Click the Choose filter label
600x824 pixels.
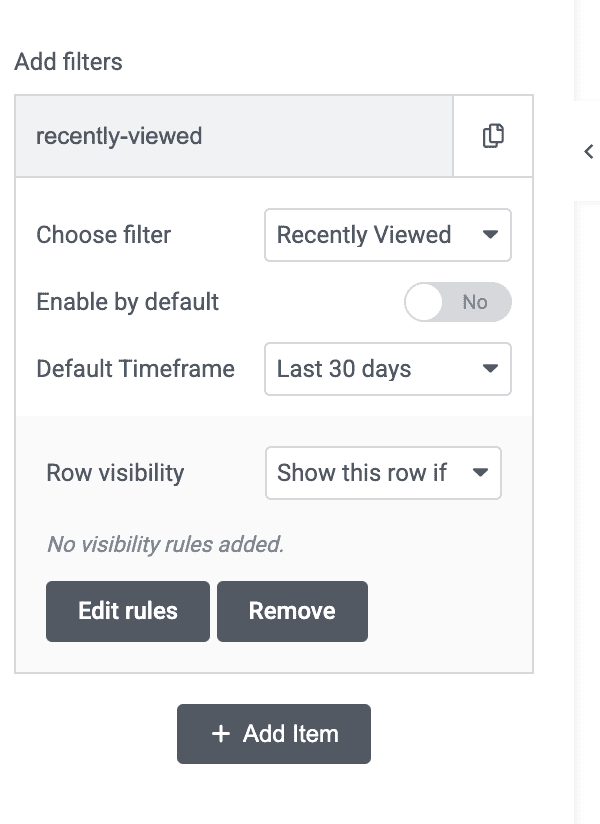click(x=103, y=235)
